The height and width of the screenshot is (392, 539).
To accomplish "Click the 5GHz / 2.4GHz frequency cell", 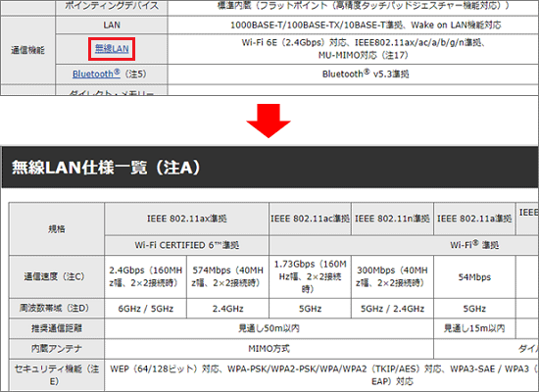I will coord(392,309).
